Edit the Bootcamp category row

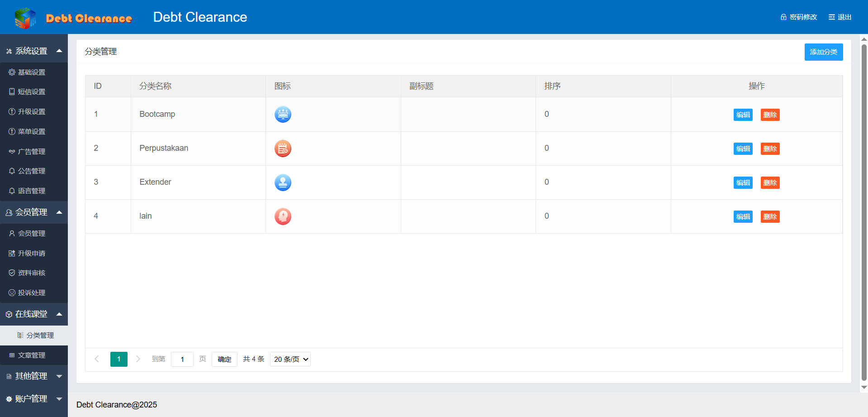(743, 115)
